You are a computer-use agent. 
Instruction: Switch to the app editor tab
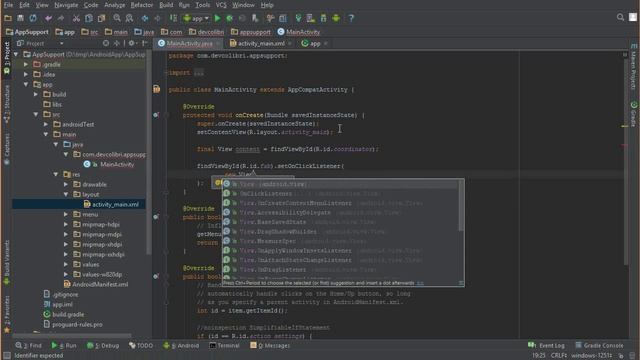click(315, 43)
